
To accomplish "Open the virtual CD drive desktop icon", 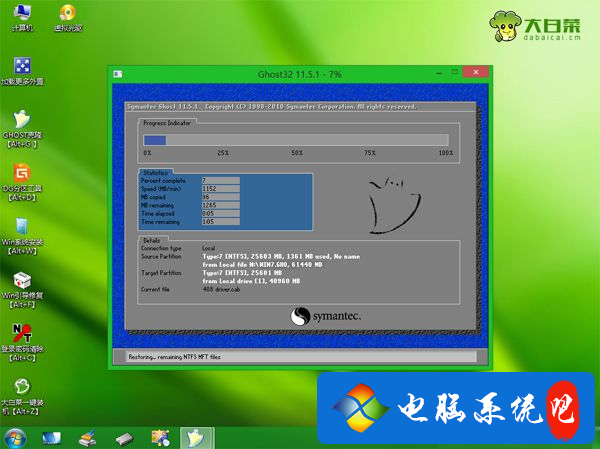I will pyautogui.click(x=68, y=18).
